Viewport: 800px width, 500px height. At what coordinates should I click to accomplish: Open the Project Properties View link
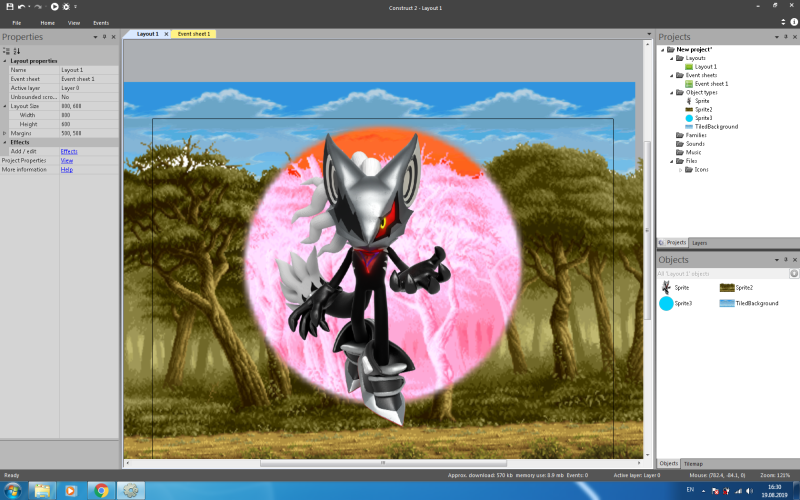pos(67,161)
